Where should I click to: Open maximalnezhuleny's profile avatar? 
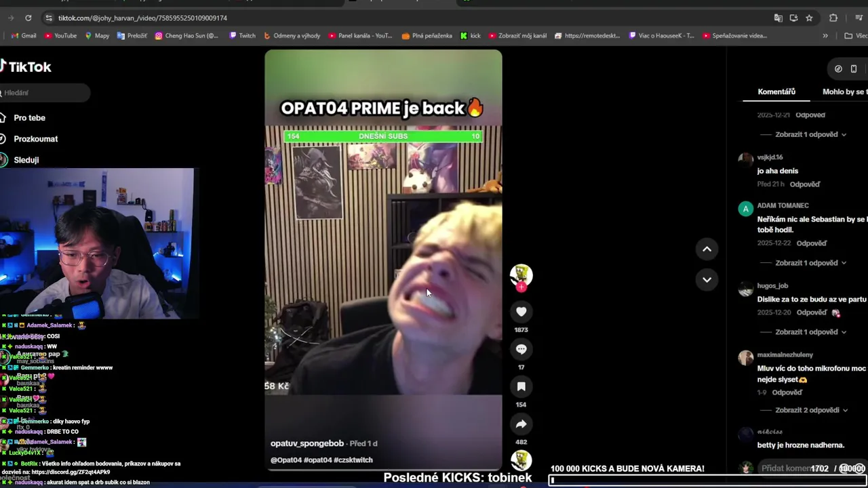(745, 358)
